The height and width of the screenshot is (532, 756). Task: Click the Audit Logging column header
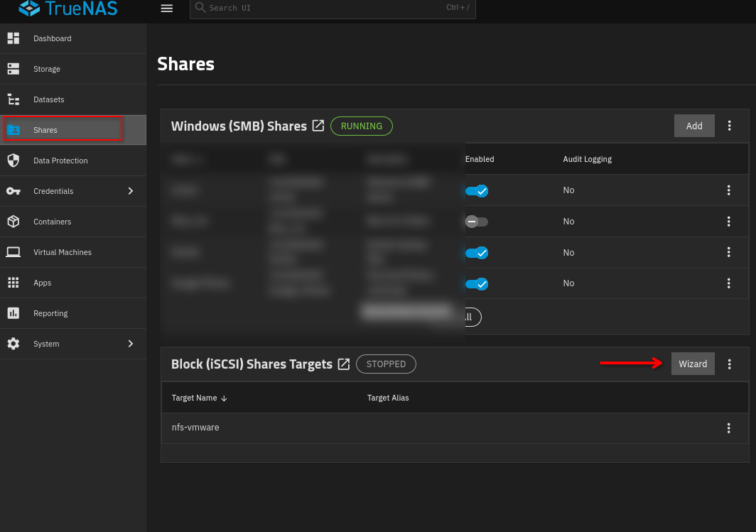click(x=587, y=160)
